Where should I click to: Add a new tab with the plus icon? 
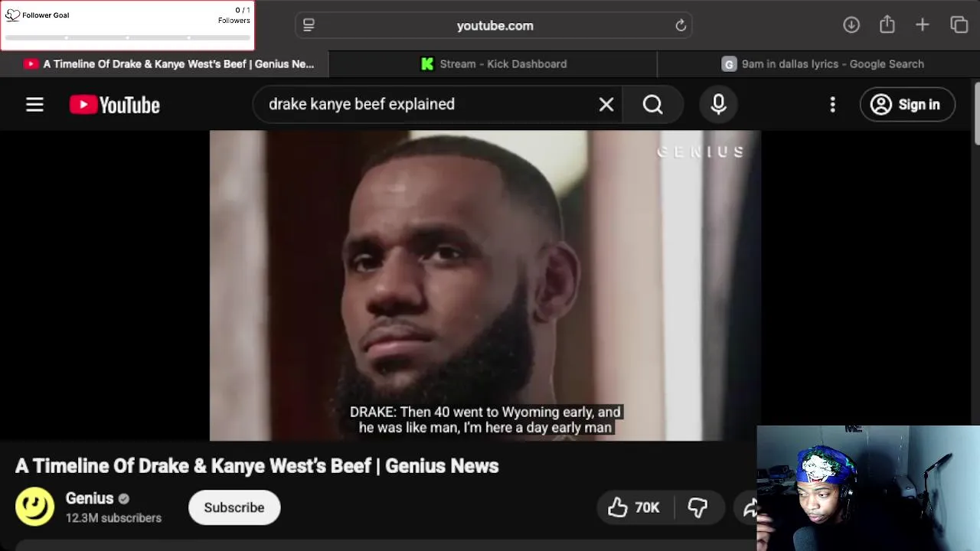click(x=923, y=24)
